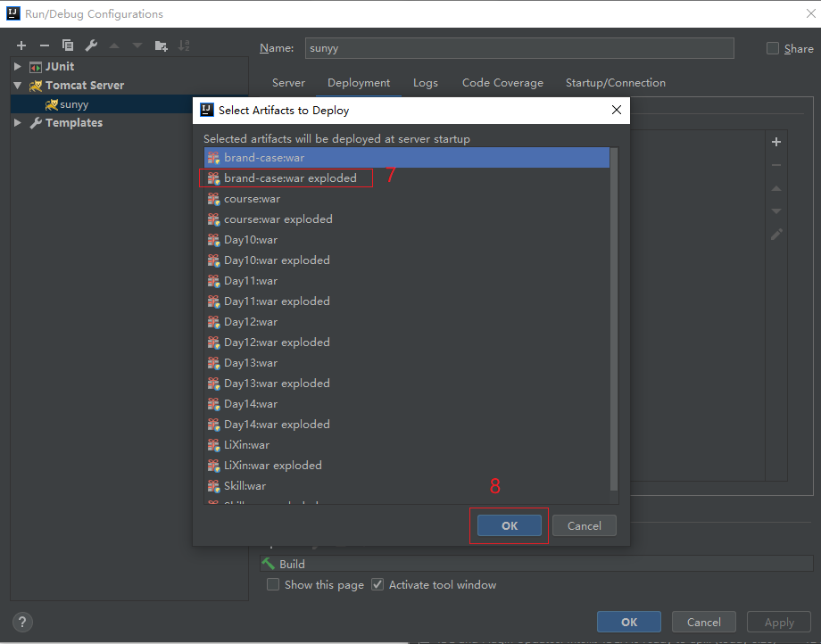Open the wrench icon for editing defaults
The width and height of the screenshot is (821, 644).
(x=91, y=45)
